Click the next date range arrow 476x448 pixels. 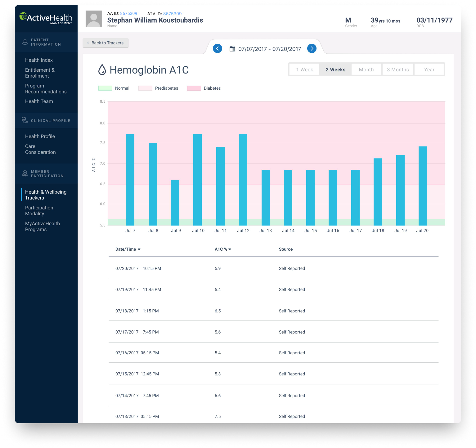[312, 48]
